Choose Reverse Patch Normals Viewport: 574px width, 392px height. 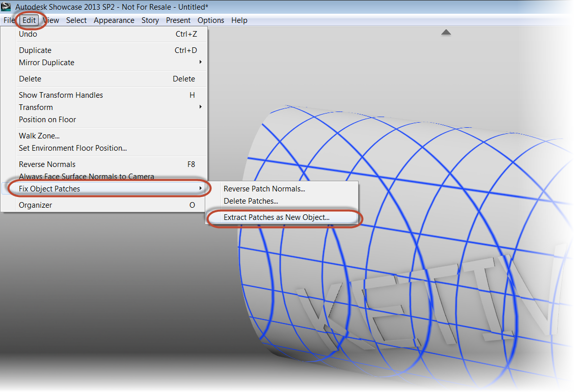[264, 188]
